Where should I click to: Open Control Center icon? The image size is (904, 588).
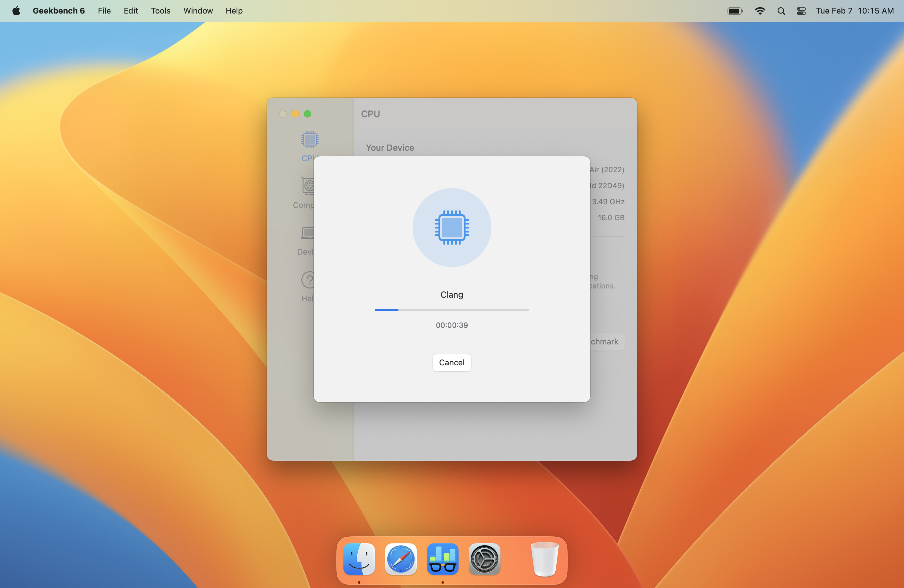[x=801, y=11]
